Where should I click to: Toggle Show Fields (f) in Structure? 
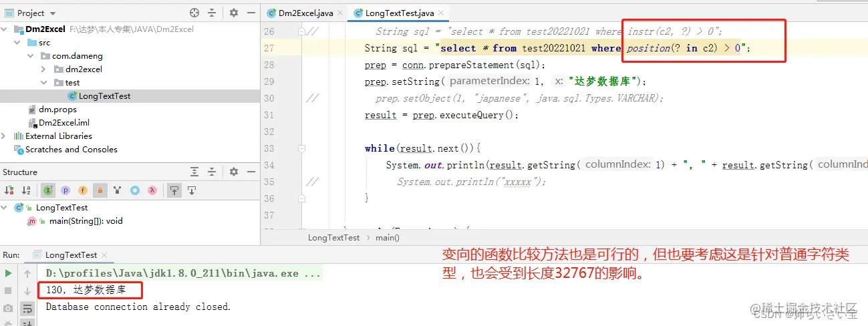click(x=83, y=190)
